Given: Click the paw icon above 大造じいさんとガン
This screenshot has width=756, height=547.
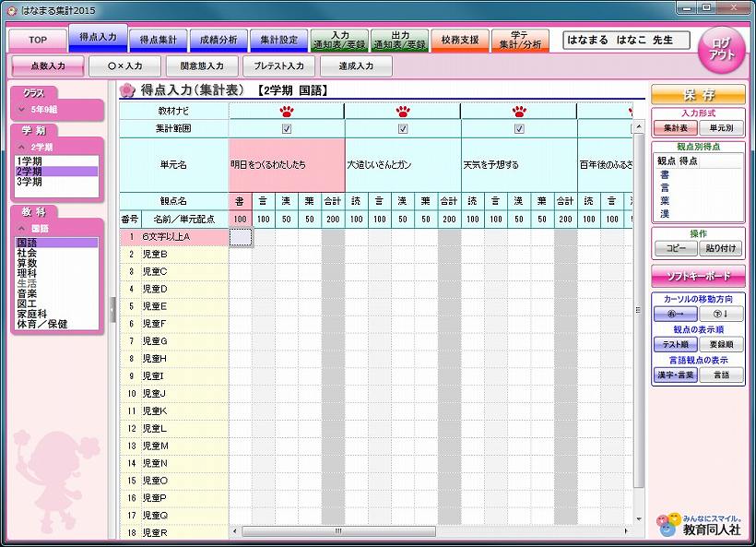Looking at the screenshot, I should click(x=403, y=112).
